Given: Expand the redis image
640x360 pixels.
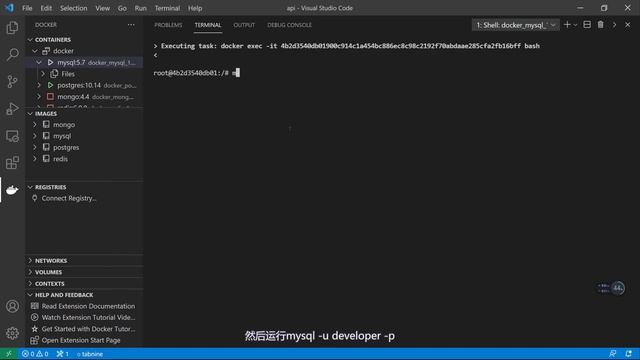Looking at the screenshot, I should click(x=35, y=159).
